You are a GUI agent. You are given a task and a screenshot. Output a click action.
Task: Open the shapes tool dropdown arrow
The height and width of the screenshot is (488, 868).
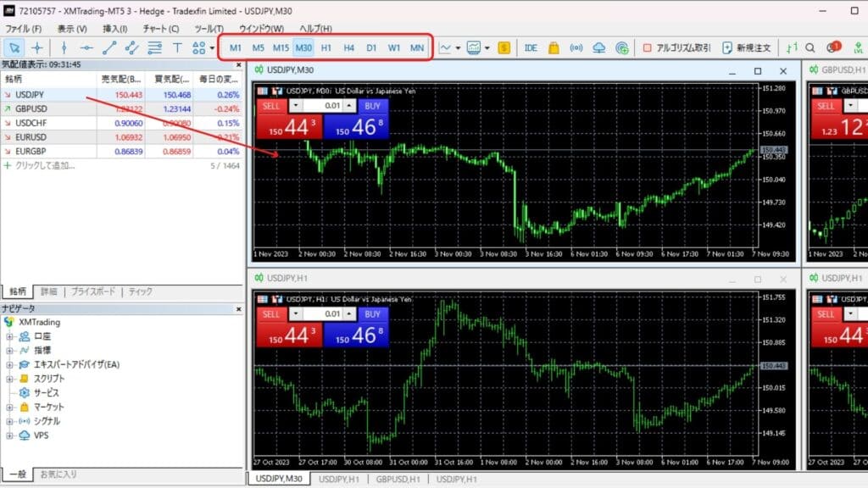pos(212,48)
